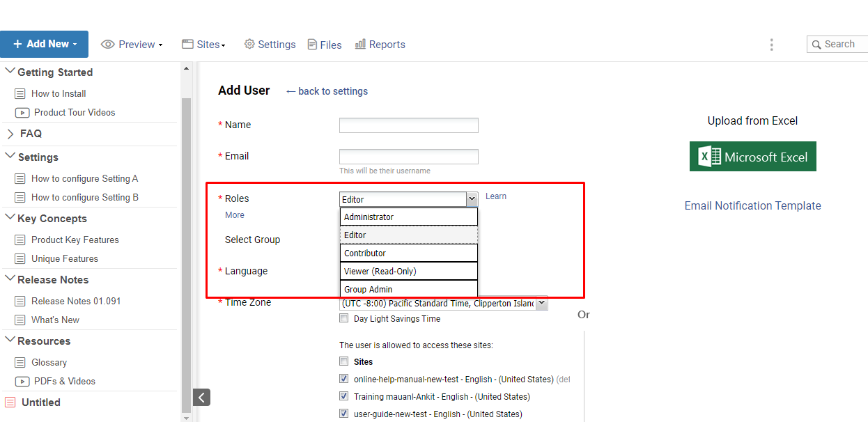Open the Untitled article
868x422 pixels.
(x=40, y=403)
